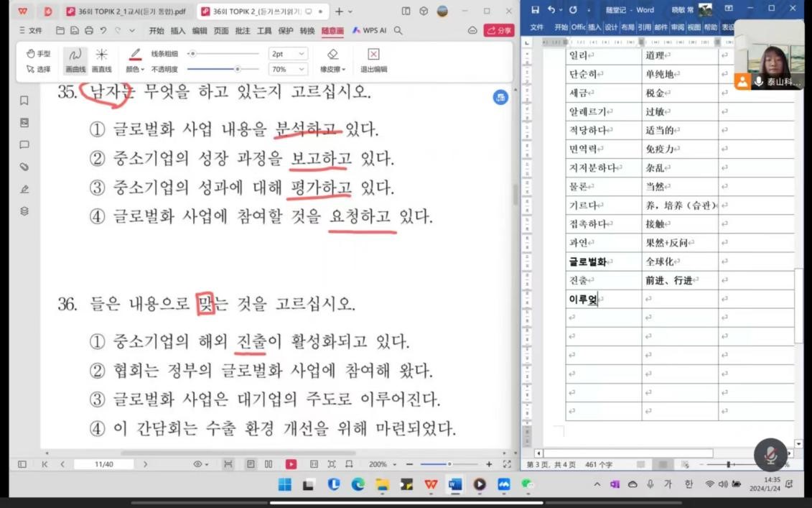Toggle the navigation pane in status bar

coord(22,464)
